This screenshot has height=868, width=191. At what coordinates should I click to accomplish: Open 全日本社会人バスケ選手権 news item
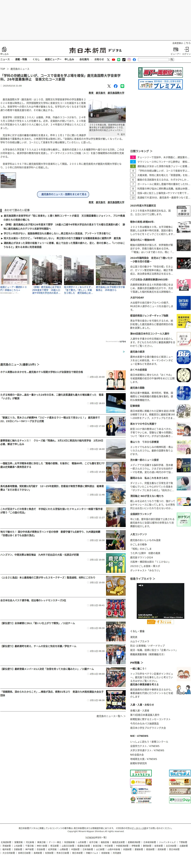[63, 609]
